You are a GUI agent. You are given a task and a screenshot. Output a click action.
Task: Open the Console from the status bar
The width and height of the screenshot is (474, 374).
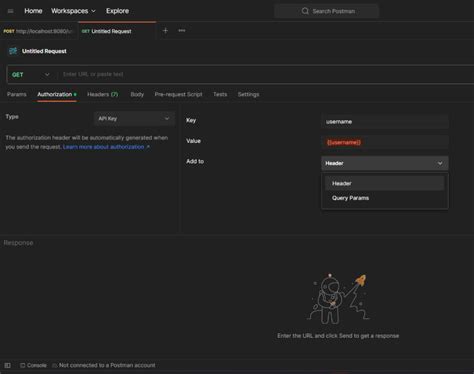[x=33, y=365]
